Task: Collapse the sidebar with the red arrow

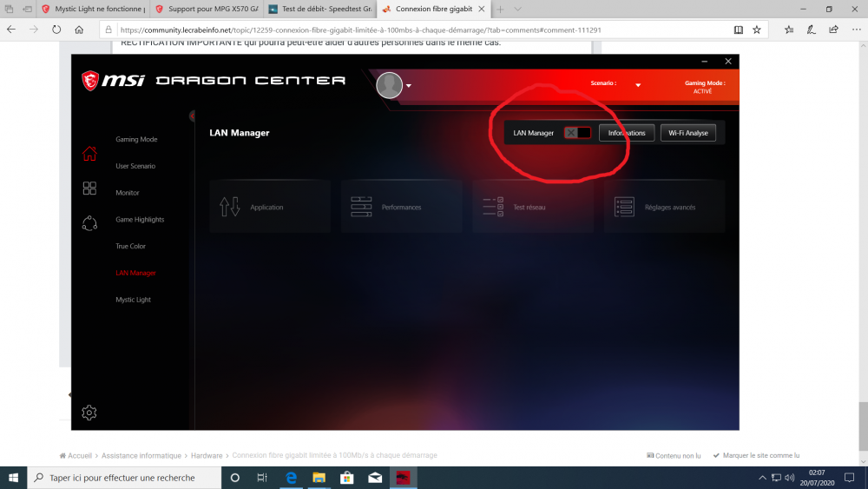Action: click(x=192, y=116)
